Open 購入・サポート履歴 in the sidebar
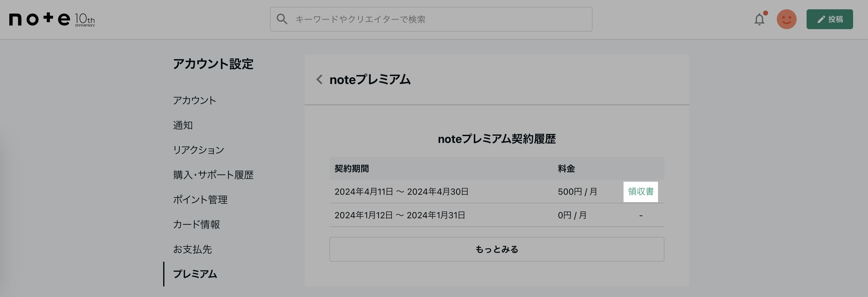 click(213, 175)
